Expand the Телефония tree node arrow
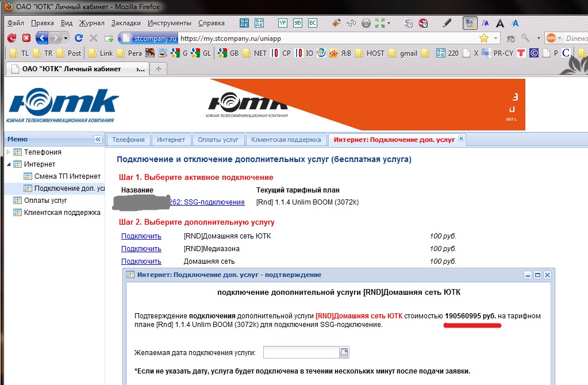Screen dimensions: 588x385 point(9,152)
